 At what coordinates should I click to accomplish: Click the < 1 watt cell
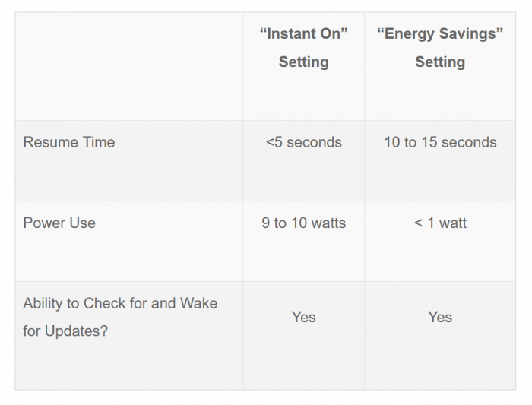pyautogui.click(x=440, y=223)
